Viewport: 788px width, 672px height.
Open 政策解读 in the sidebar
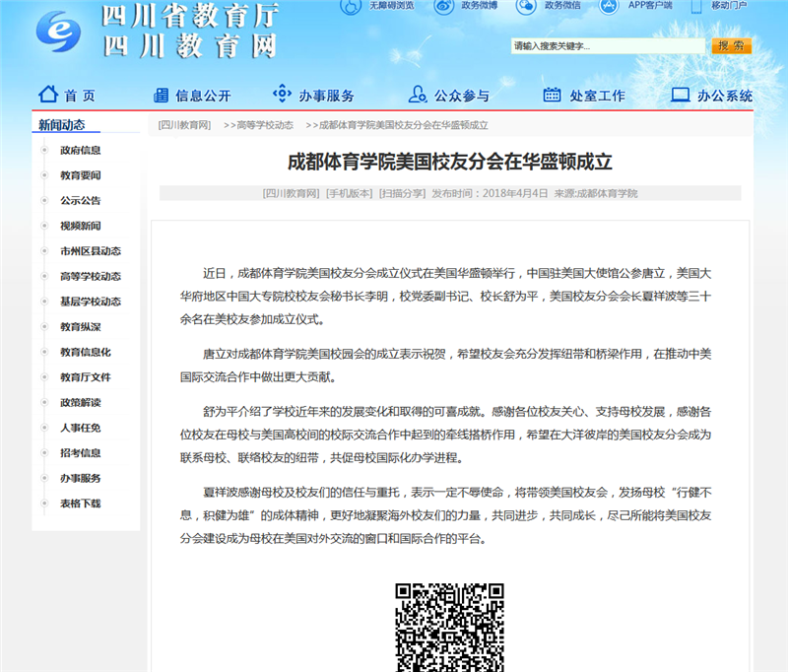click(81, 403)
